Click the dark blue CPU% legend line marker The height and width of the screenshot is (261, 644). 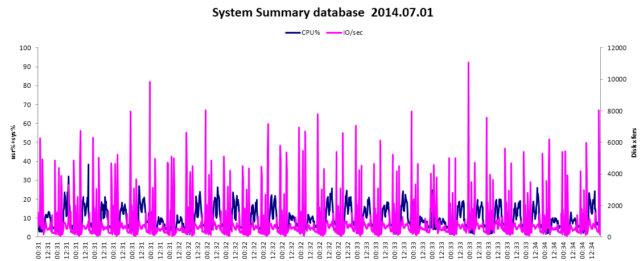pyautogui.click(x=292, y=32)
